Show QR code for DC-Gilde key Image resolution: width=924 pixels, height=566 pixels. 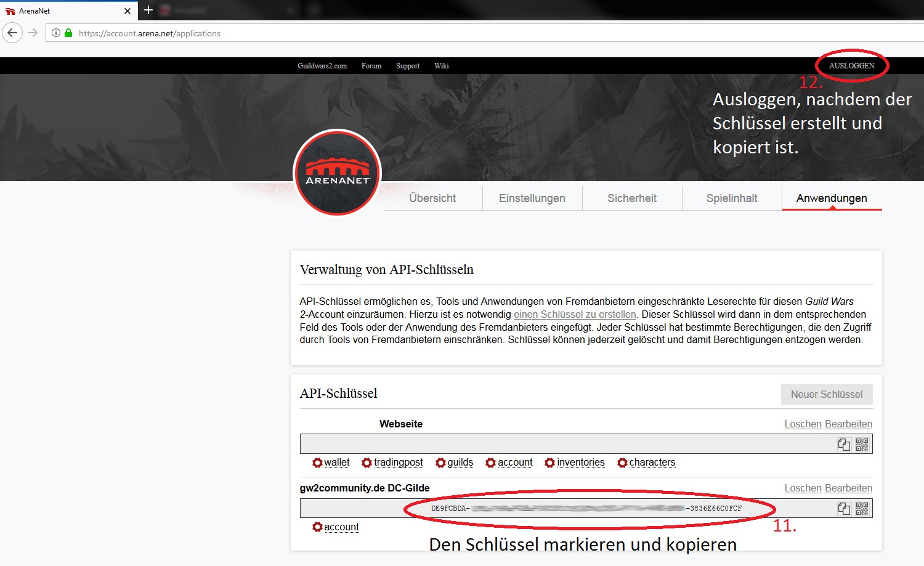(862, 509)
